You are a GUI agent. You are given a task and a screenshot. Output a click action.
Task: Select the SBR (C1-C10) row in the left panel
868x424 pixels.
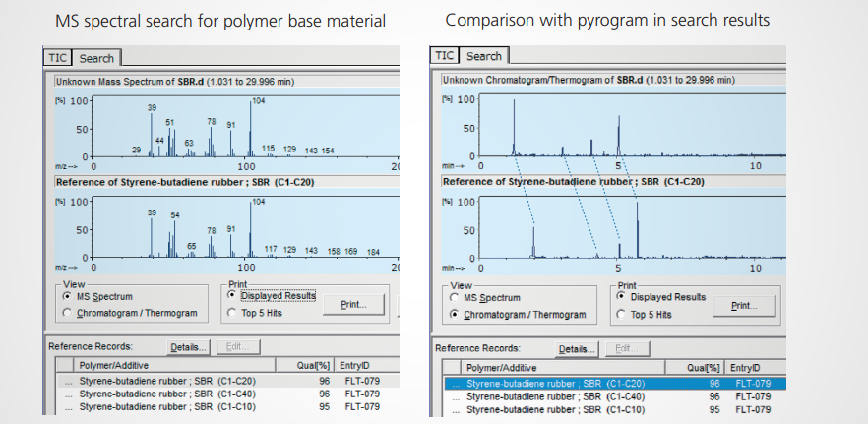pyautogui.click(x=228, y=407)
